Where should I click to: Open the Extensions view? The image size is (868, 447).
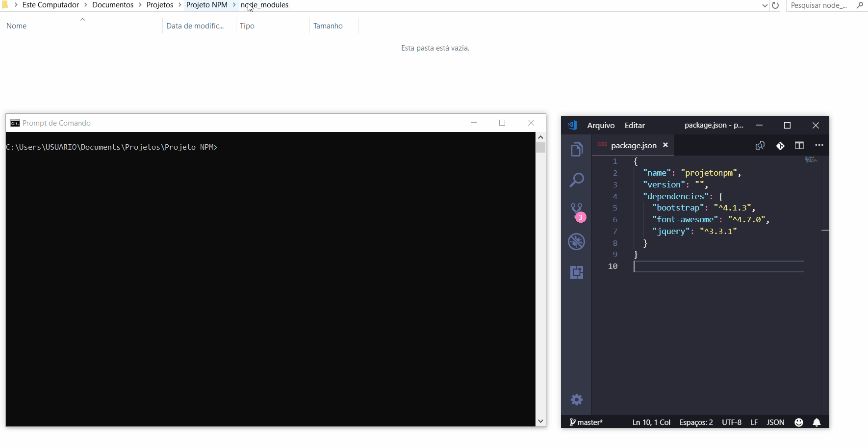(x=577, y=272)
